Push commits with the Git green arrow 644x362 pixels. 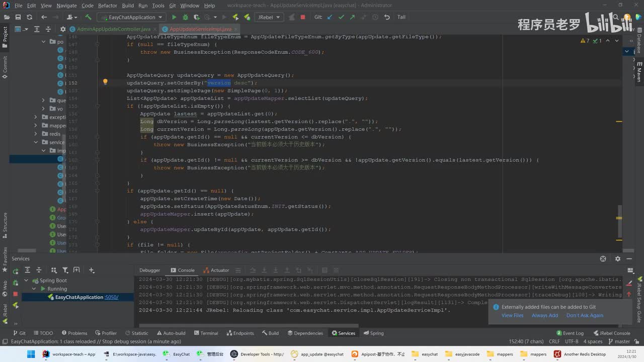point(352,17)
